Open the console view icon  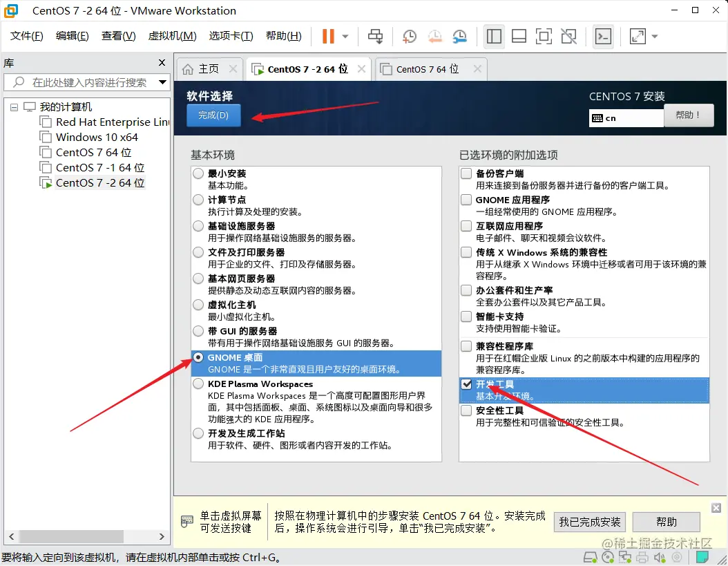click(x=603, y=36)
